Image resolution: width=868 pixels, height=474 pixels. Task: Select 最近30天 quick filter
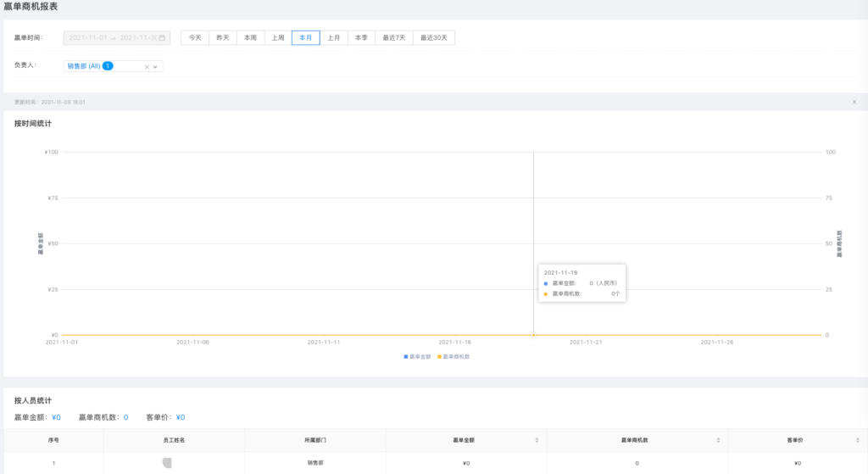coord(434,37)
